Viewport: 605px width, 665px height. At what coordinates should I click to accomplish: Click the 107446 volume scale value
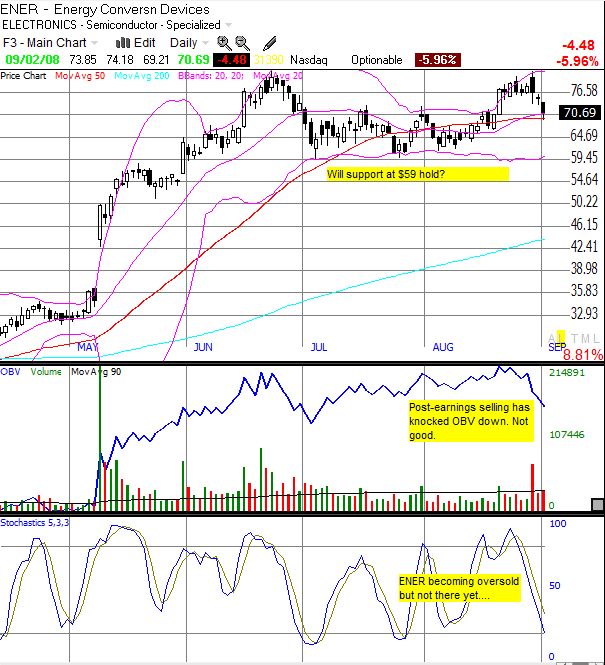click(567, 434)
